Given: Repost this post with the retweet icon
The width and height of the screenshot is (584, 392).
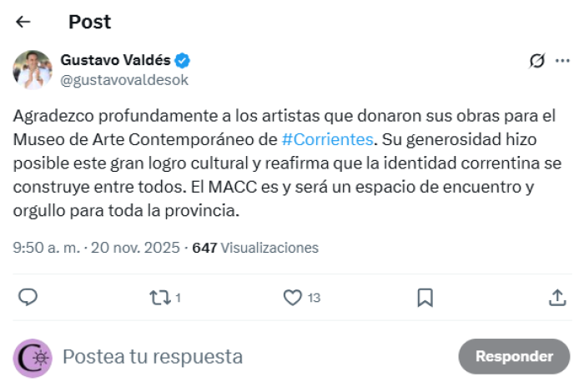Looking at the screenshot, I should click(159, 297).
